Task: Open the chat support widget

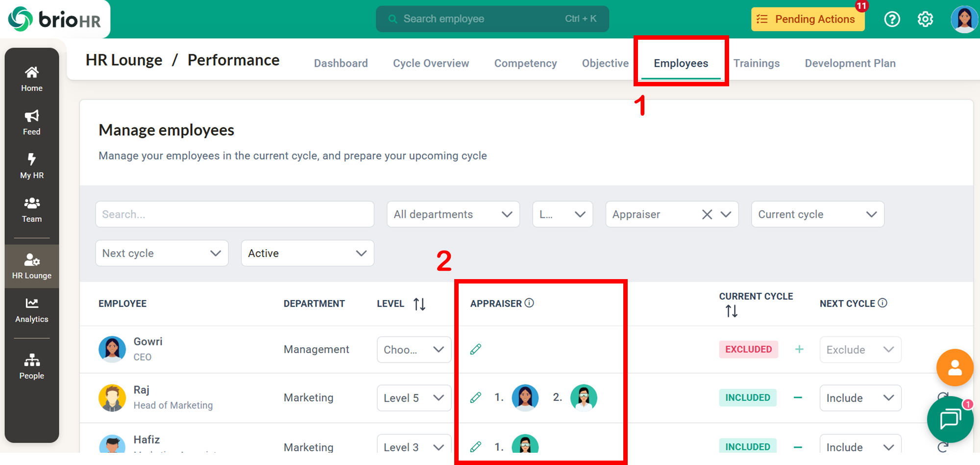Action: coord(950,419)
